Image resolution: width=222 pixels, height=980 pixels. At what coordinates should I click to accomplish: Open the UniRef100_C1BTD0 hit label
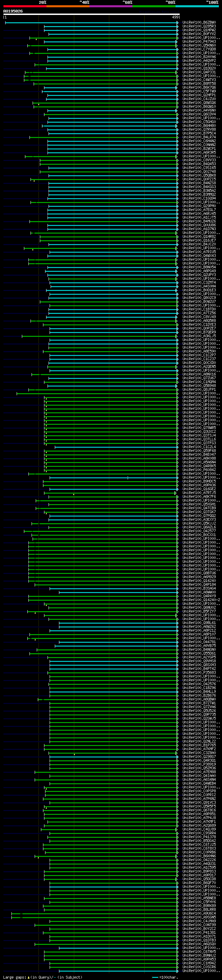click(199, 309)
